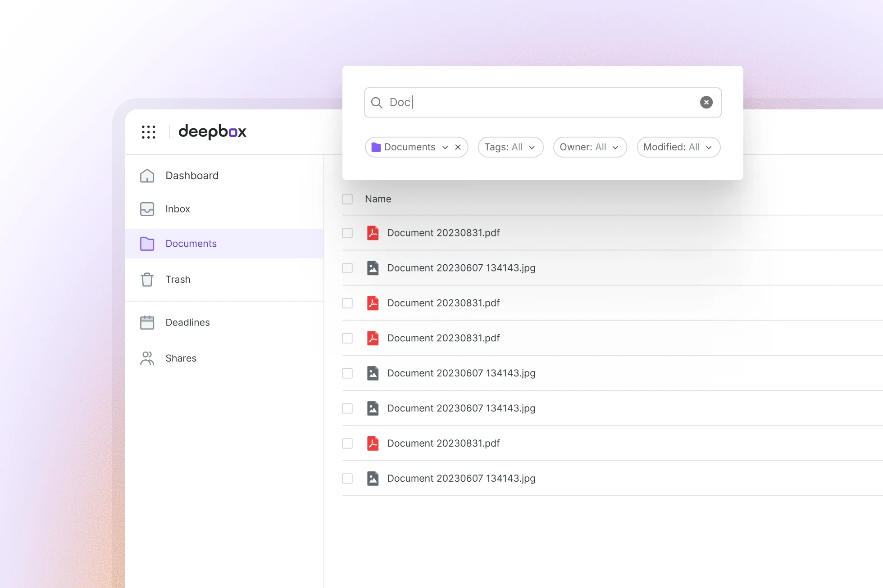The image size is (883, 588).
Task: Click the first PDF file icon
Action: (373, 233)
